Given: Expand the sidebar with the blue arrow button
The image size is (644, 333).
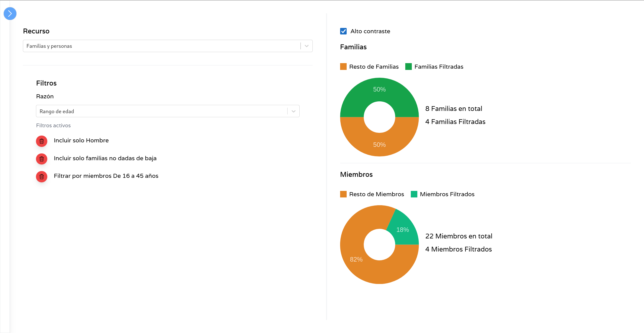Looking at the screenshot, I should (x=10, y=14).
